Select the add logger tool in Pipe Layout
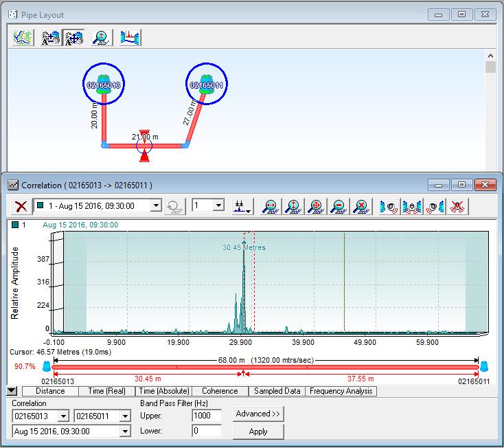The width and height of the screenshot is (504, 448). pos(50,38)
